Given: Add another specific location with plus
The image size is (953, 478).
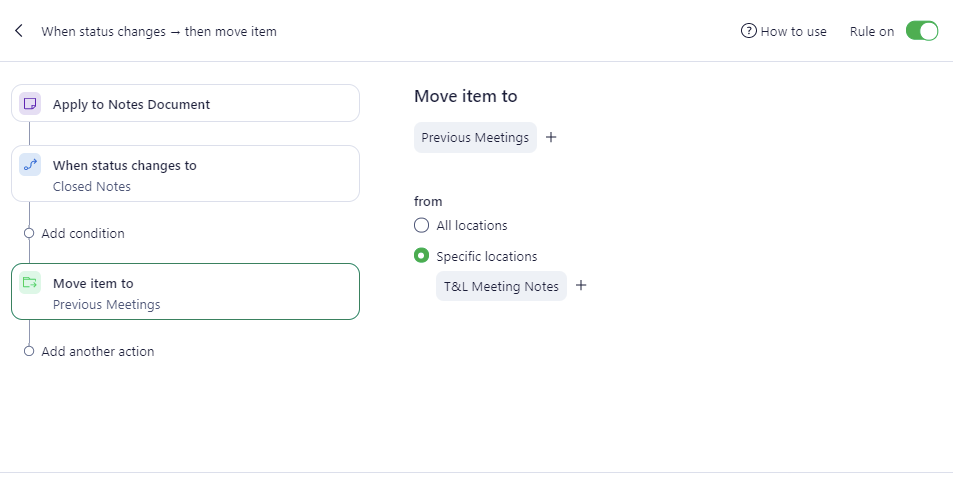Looking at the screenshot, I should click(x=581, y=286).
